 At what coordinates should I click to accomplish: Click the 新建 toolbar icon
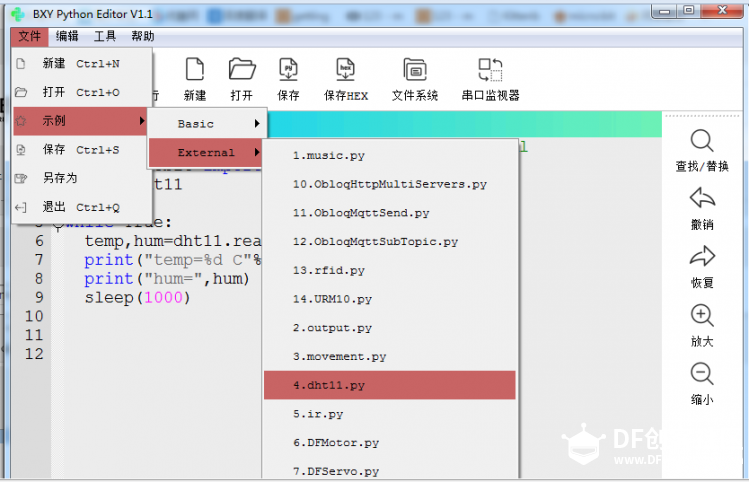point(195,70)
